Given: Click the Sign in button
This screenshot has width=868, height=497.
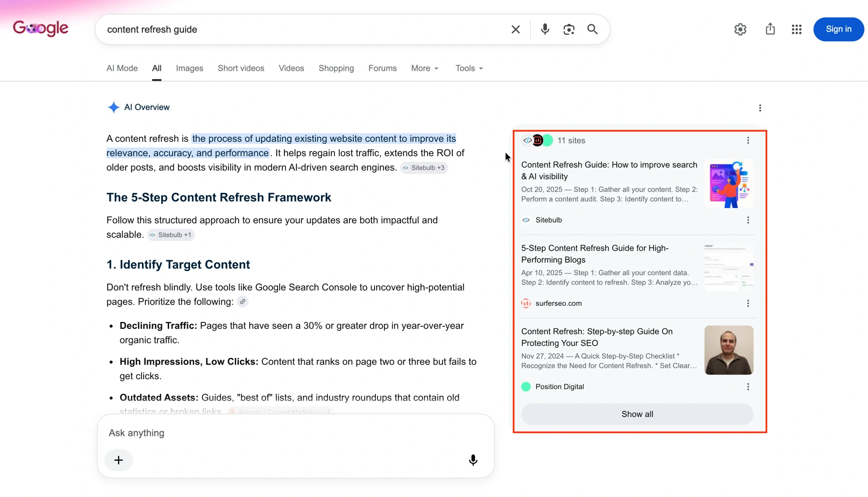Looking at the screenshot, I should [838, 30].
